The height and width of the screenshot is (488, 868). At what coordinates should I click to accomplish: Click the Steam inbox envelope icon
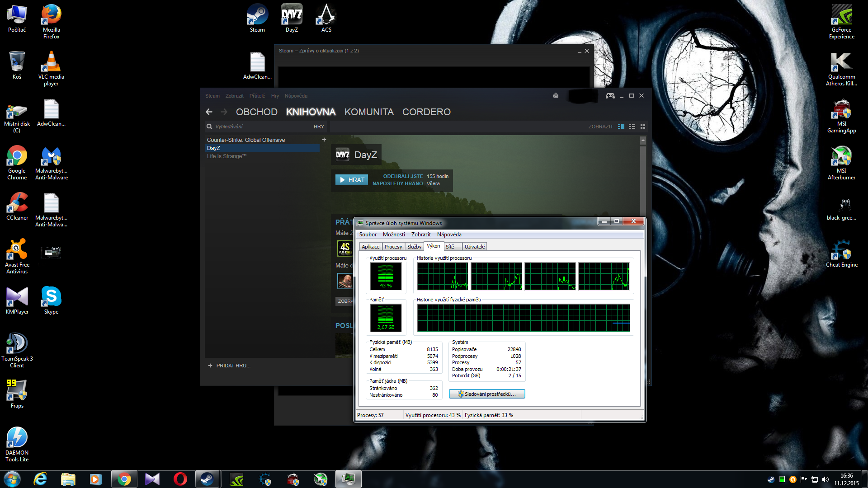556,96
